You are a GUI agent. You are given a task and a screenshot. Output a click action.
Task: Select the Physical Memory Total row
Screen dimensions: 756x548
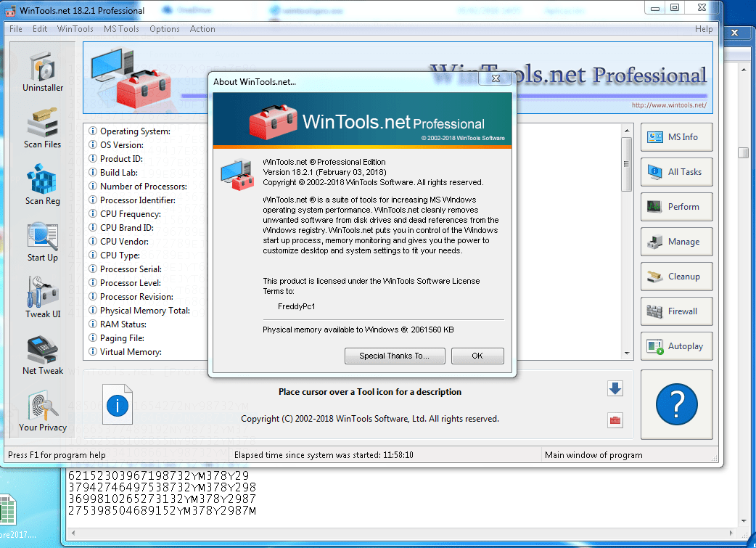coord(139,311)
